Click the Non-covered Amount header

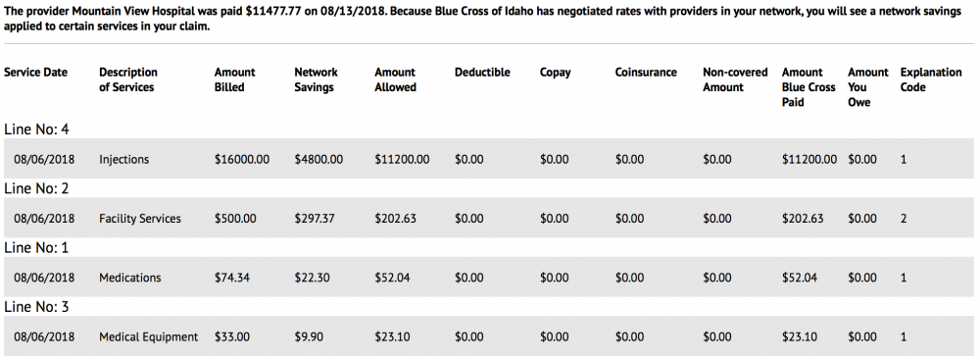(x=735, y=79)
